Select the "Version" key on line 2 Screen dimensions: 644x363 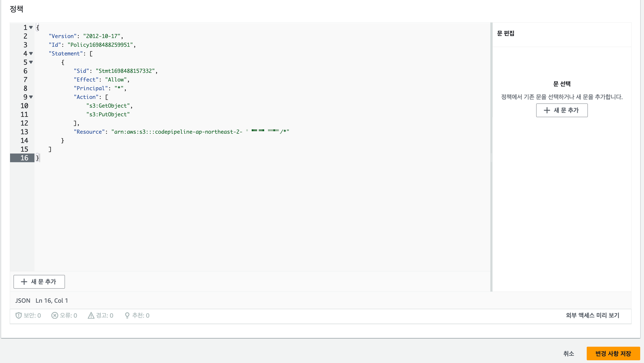coord(63,36)
